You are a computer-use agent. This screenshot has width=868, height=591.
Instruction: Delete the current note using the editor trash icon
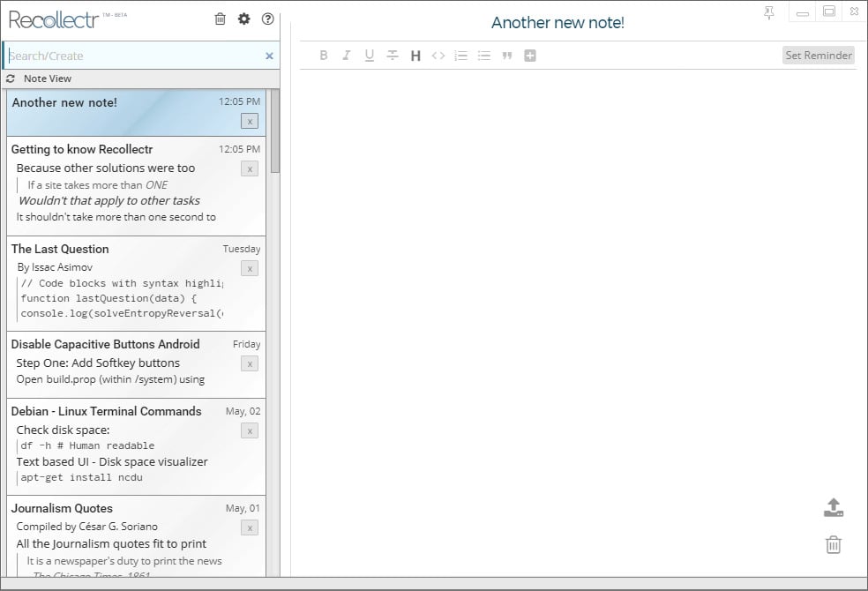[x=834, y=544]
